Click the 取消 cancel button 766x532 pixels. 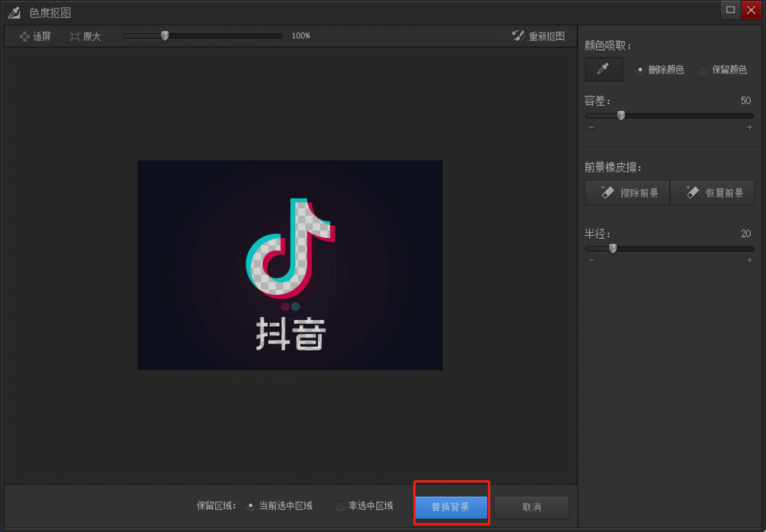pyautogui.click(x=532, y=507)
